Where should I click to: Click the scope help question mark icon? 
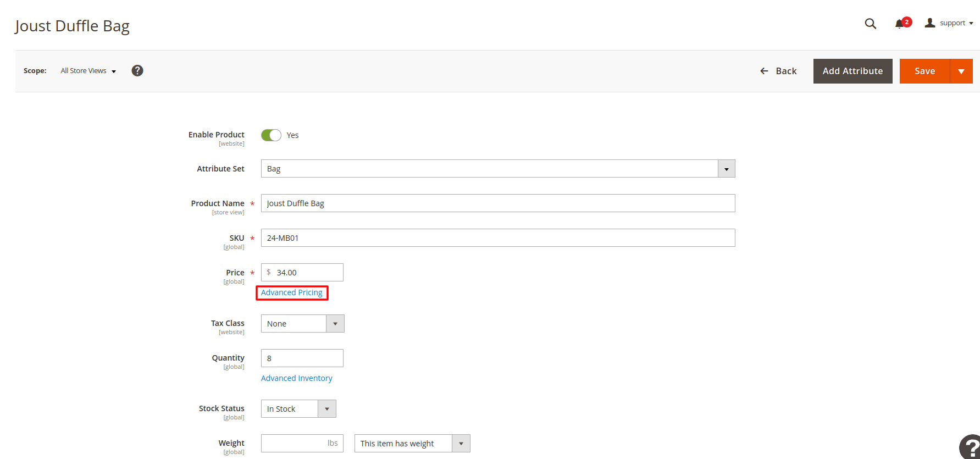click(137, 70)
